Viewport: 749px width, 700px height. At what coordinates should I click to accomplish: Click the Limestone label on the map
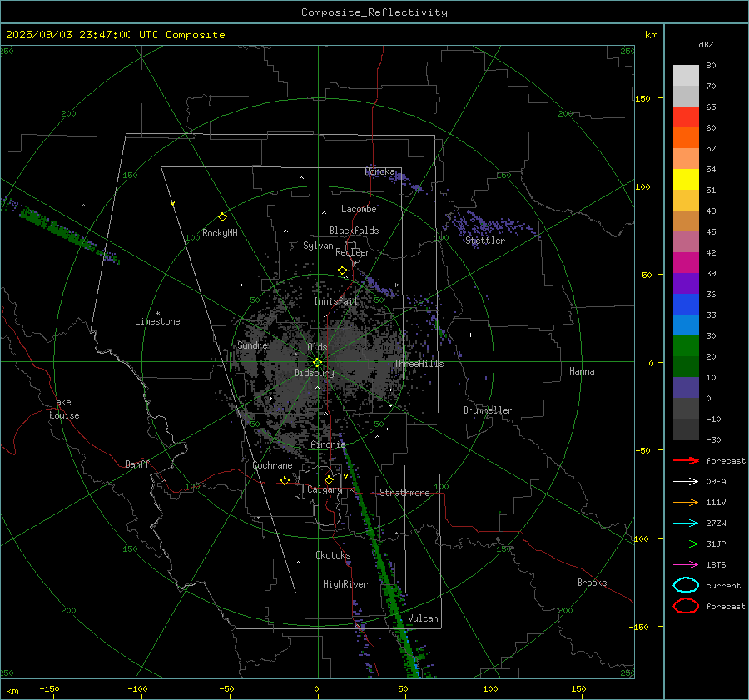157,321
